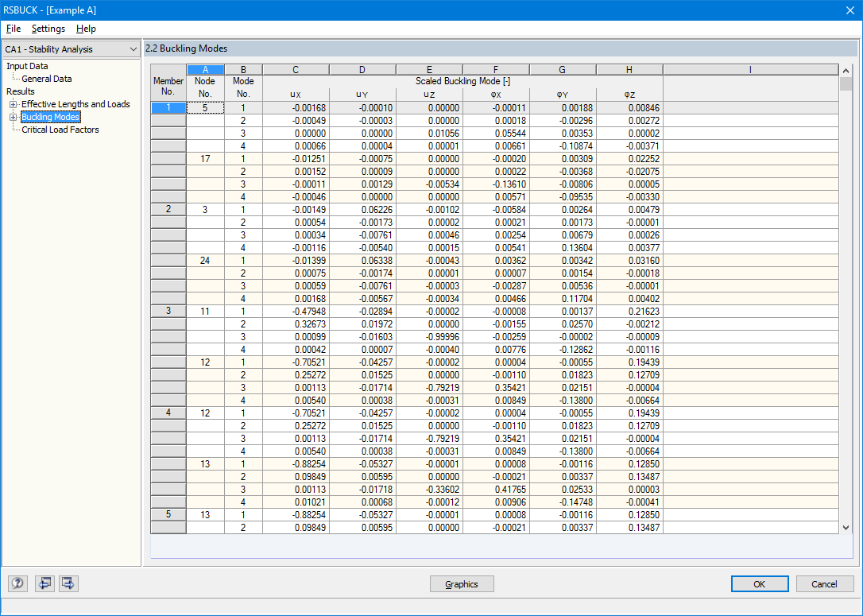Expand the Effective Lengths and Loads node
The image size is (863, 616).
coord(14,104)
